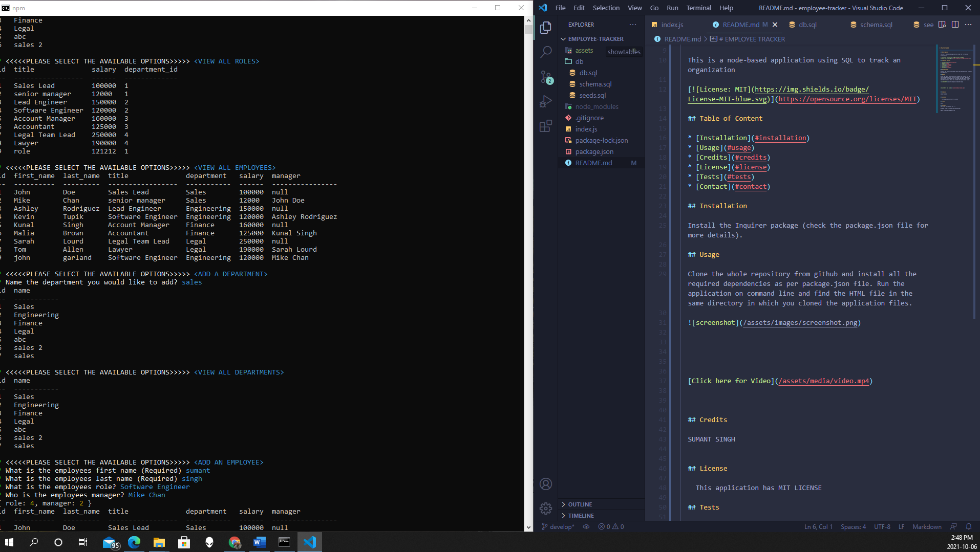Open Windows taskbar search
980x552 pixels.
pos(34,542)
